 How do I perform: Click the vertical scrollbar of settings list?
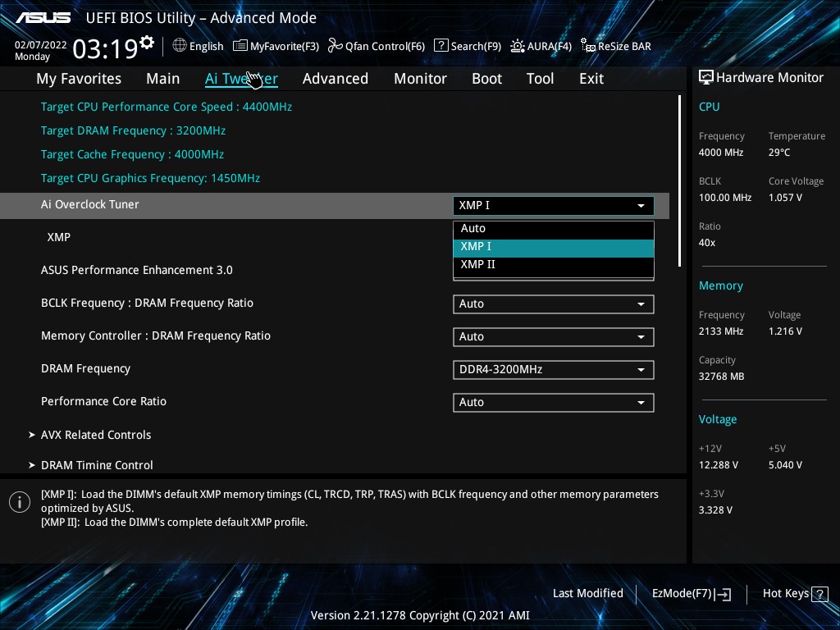pyautogui.click(x=679, y=180)
